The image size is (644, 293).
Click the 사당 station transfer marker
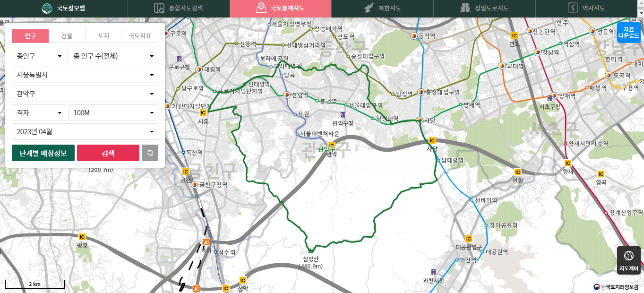(419, 120)
